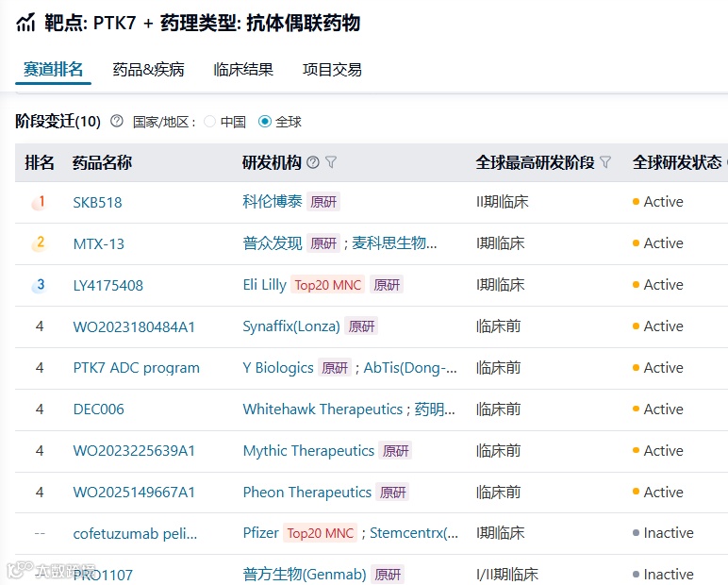Click the chart icon beside 靶点 title
This screenshot has height=585, width=728.
click(x=26, y=23)
